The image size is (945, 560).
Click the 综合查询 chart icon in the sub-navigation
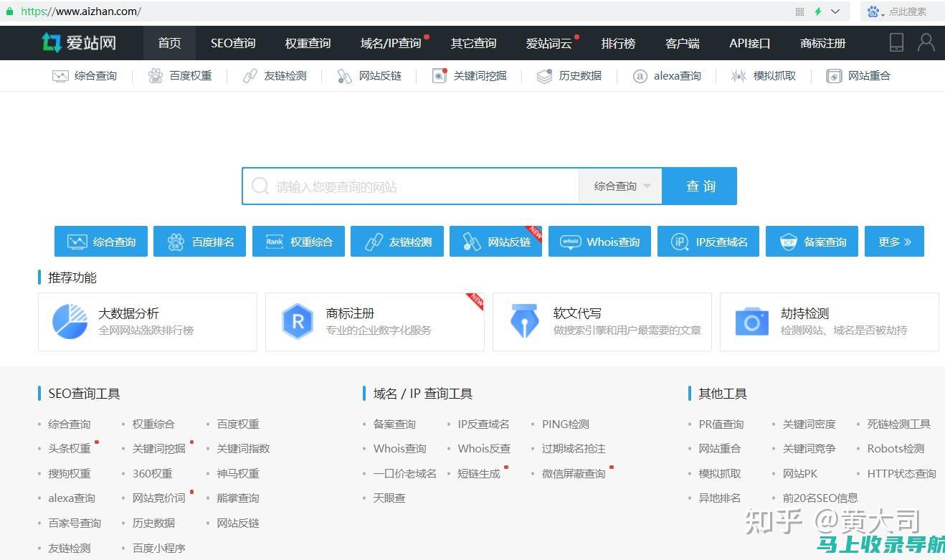pos(60,76)
